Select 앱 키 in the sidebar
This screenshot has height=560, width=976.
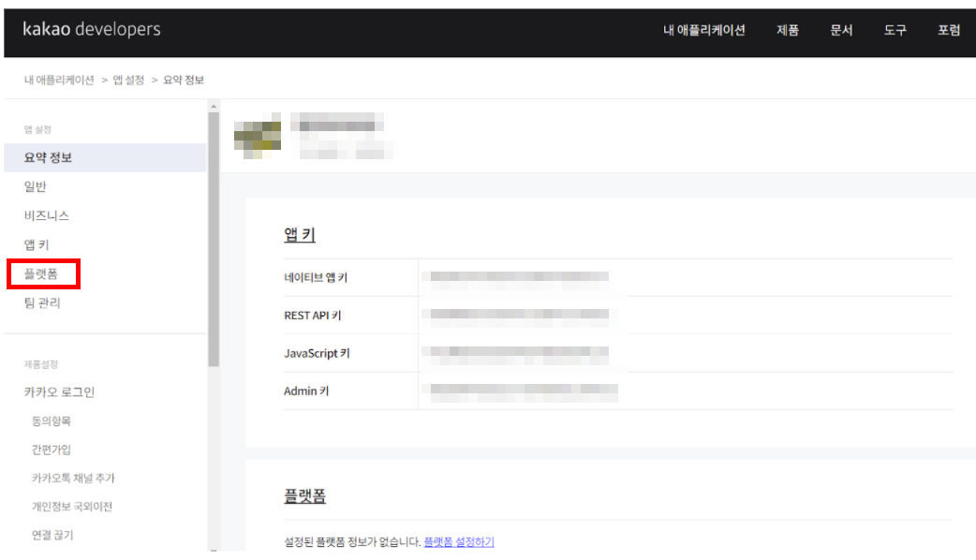pyautogui.click(x=37, y=244)
